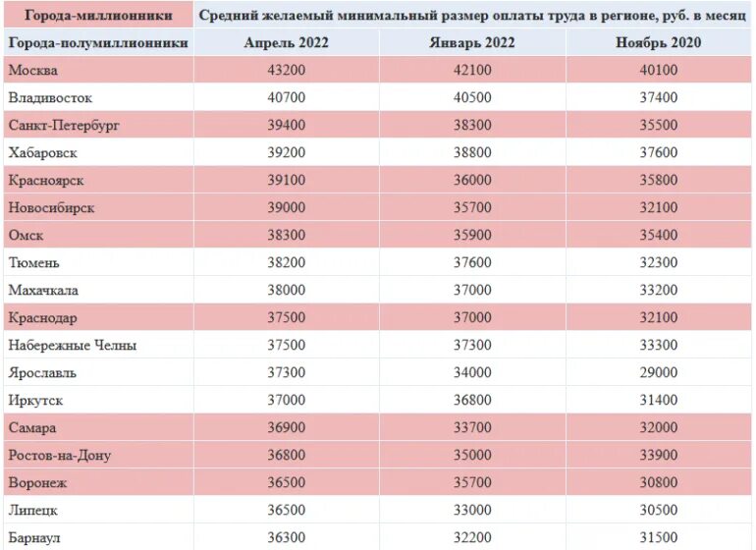The height and width of the screenshot is (550, 756).
Task: Select Saint Petersburg's April value 39400
Action: tap(287, 125)
